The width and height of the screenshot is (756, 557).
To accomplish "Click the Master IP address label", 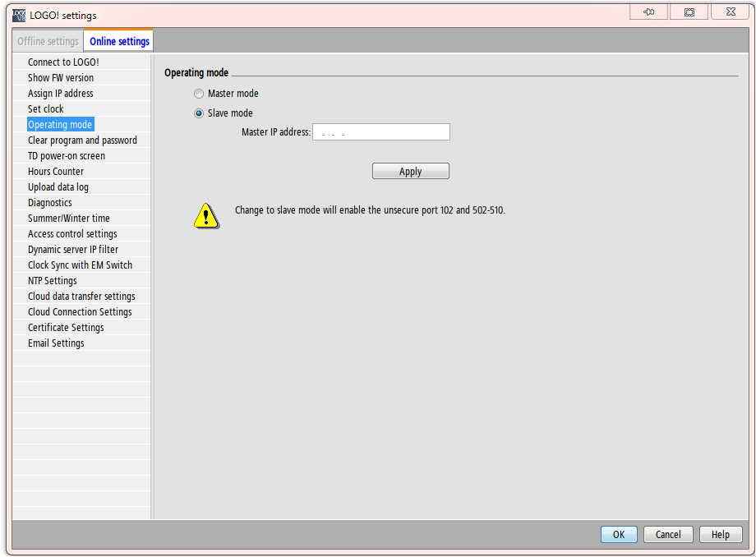I will tap(276, 132).
